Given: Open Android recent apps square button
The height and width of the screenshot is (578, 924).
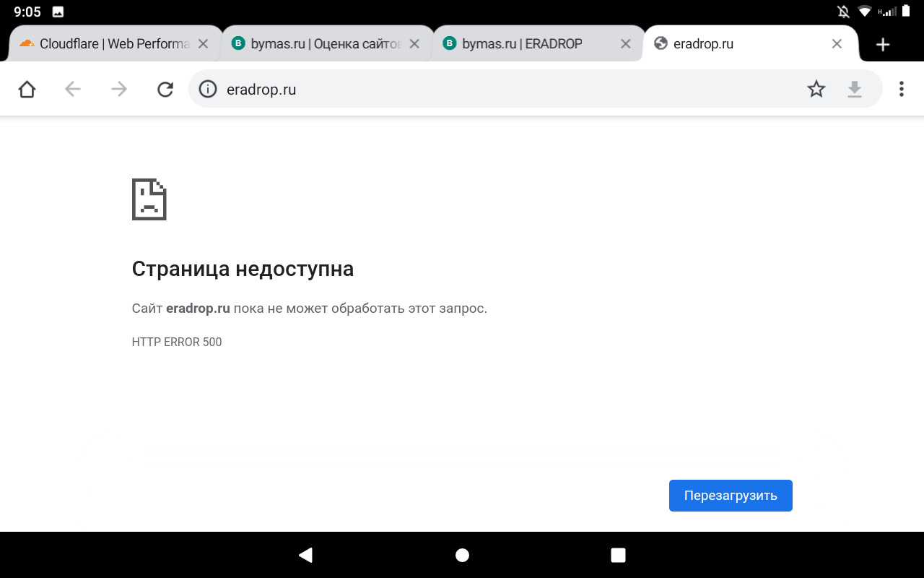Looking at the screenshot, I should pyautogui.click(x=618, y=555).
